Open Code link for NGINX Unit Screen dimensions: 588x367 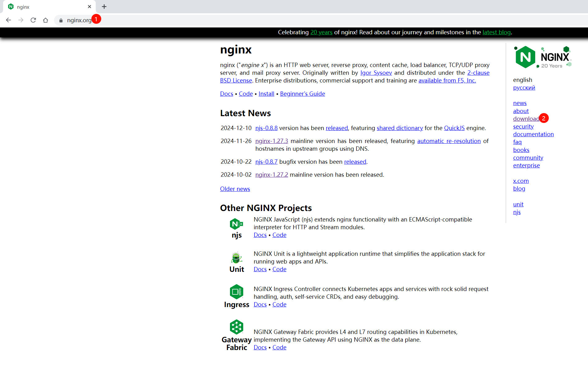click(x=279, y=269)
